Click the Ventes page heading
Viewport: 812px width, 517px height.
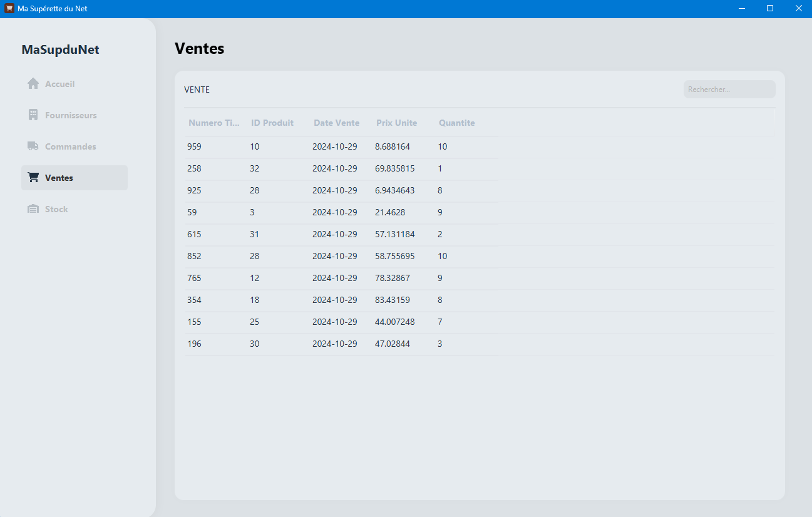pos(199,48)
